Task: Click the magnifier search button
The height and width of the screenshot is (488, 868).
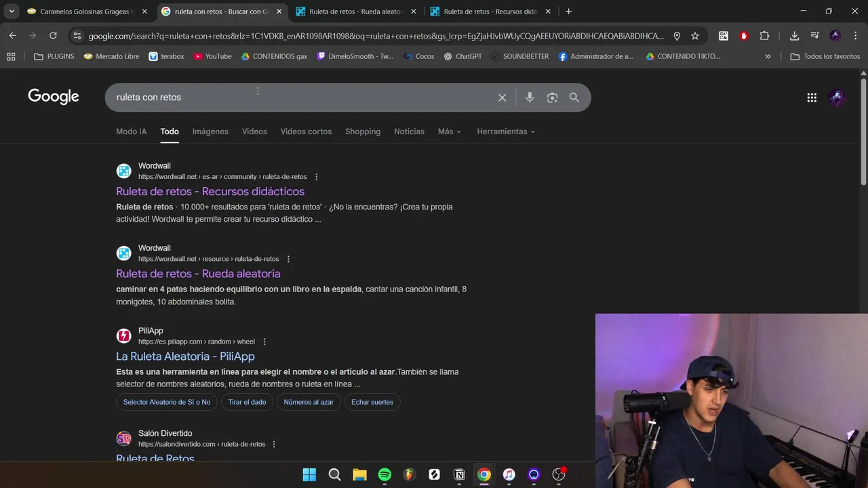Action: point(574,98)
